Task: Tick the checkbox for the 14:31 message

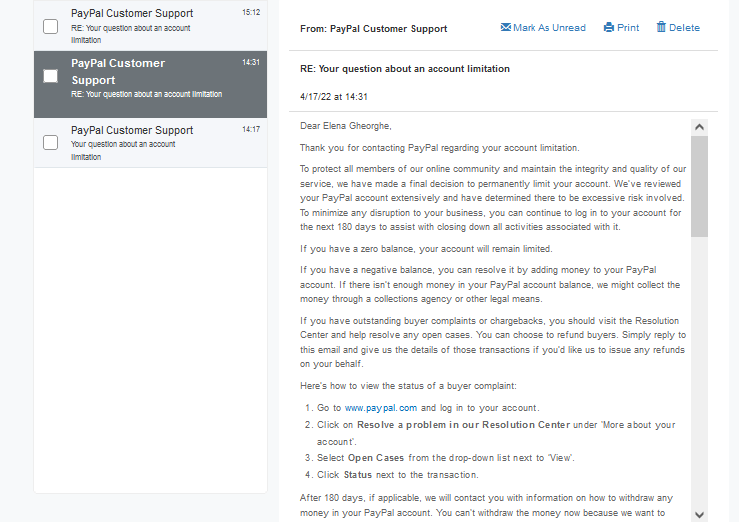Action: tap(50, 76)
